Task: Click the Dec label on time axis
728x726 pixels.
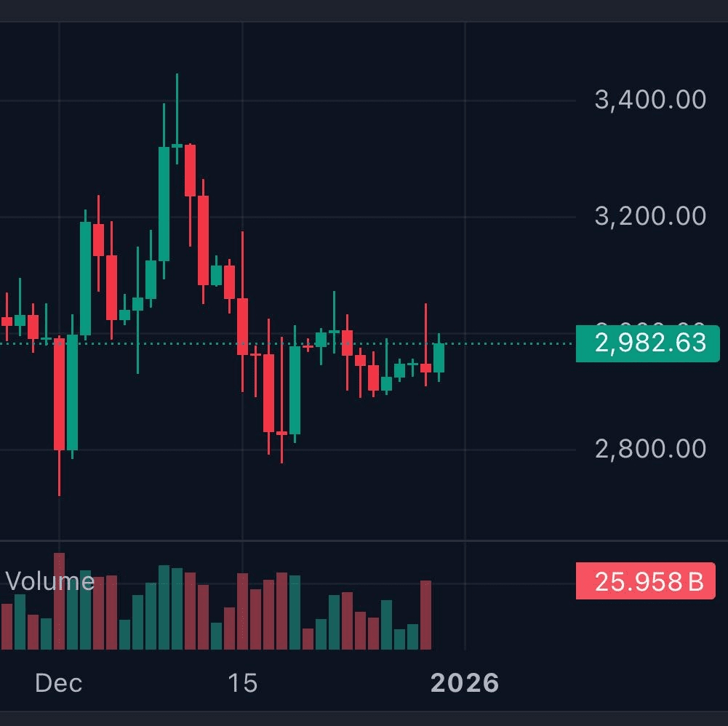Action: click(x=59, y=684)
